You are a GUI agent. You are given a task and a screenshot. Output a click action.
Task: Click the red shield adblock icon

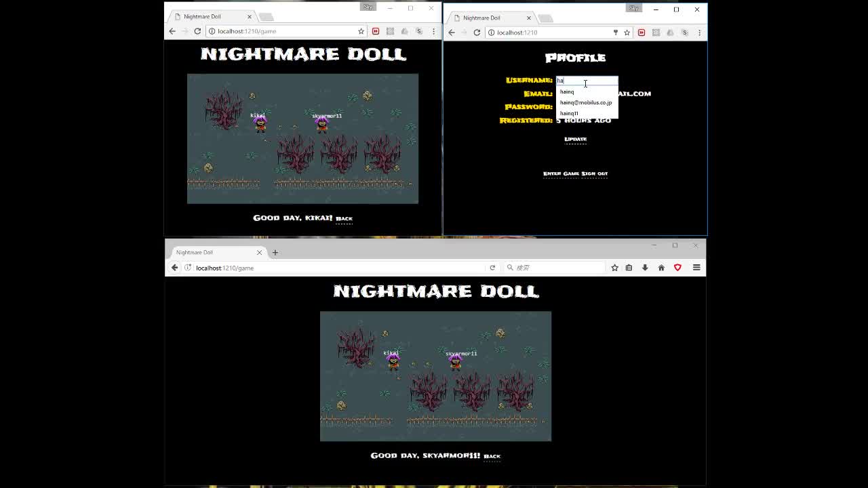(x=677, y=267)
